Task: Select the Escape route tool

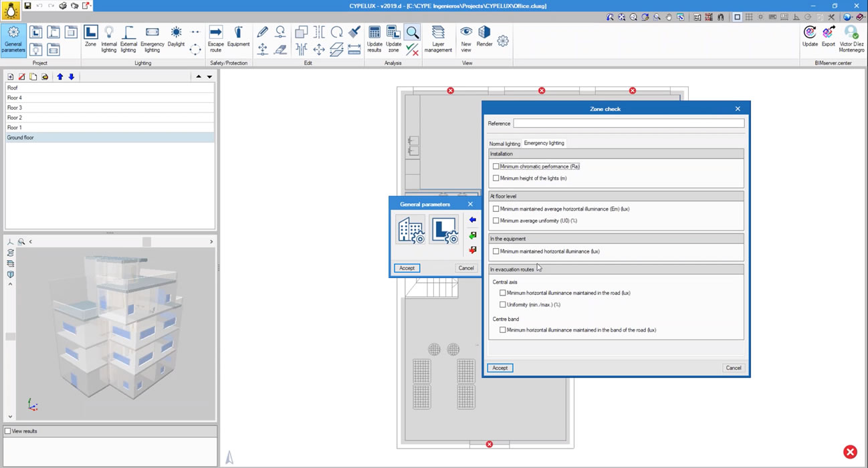Action: (215, 39)
